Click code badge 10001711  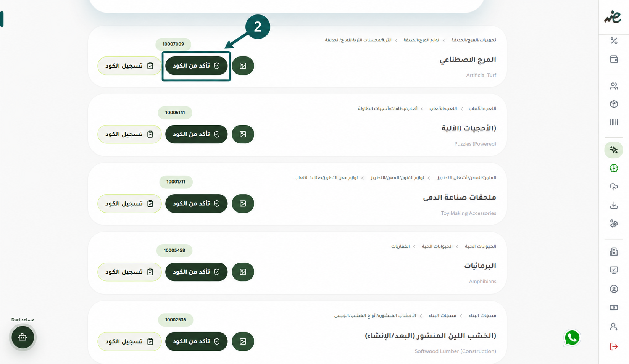(176, 182)
